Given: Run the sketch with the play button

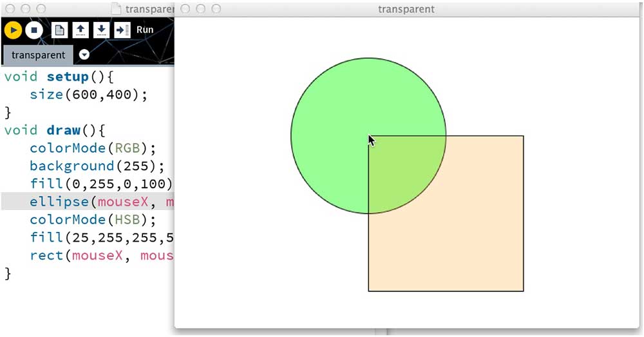Looking at the screenshot, I should (13, 30).
